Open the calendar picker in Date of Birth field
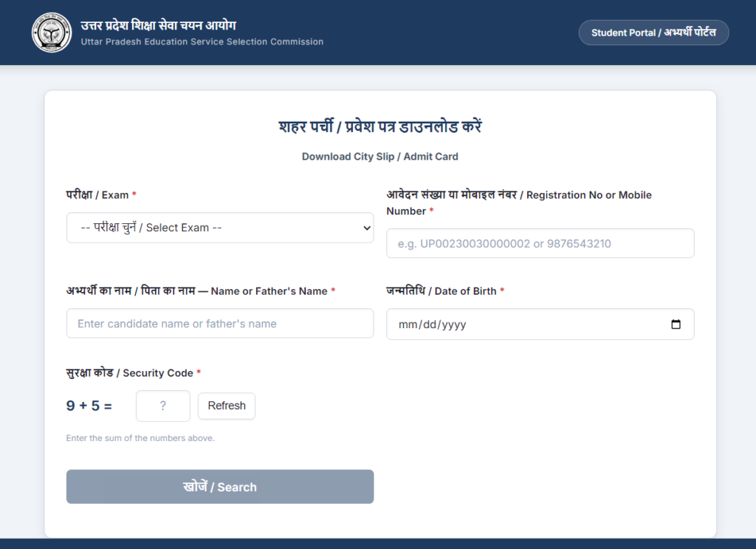Screen dimensions: 756x549 pos(676,324)
